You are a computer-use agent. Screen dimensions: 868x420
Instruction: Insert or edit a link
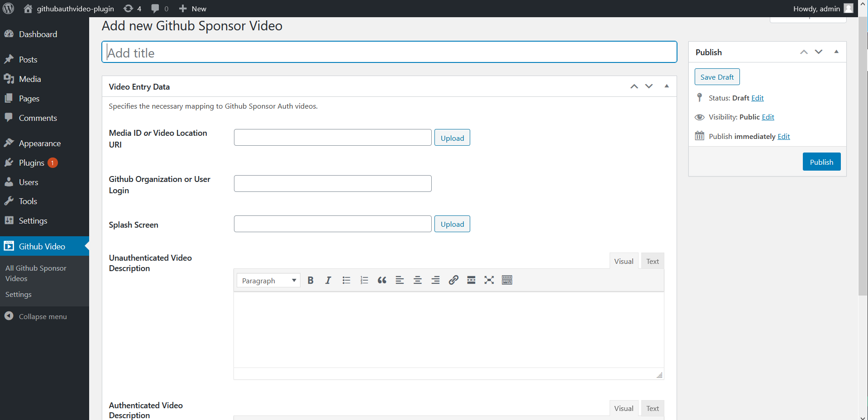pyautogui.click(x=453, y=280)
